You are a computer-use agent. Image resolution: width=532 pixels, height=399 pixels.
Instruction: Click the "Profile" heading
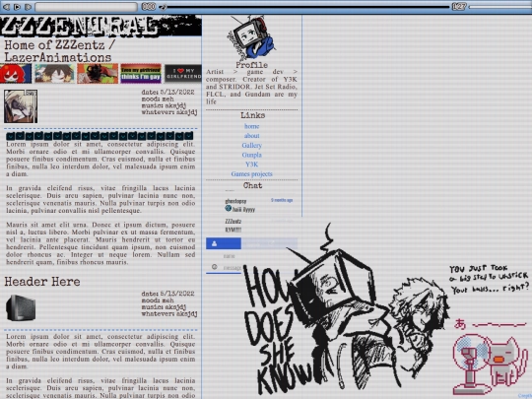point(252,65)
